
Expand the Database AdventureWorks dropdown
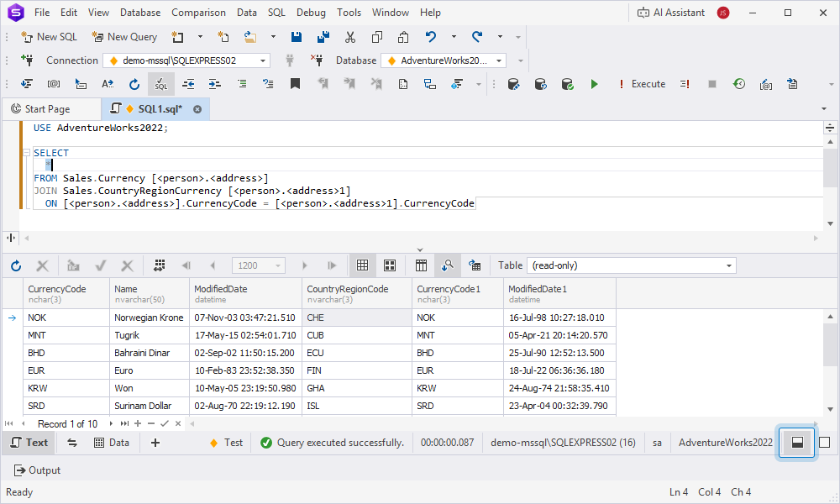pos(499,60)
